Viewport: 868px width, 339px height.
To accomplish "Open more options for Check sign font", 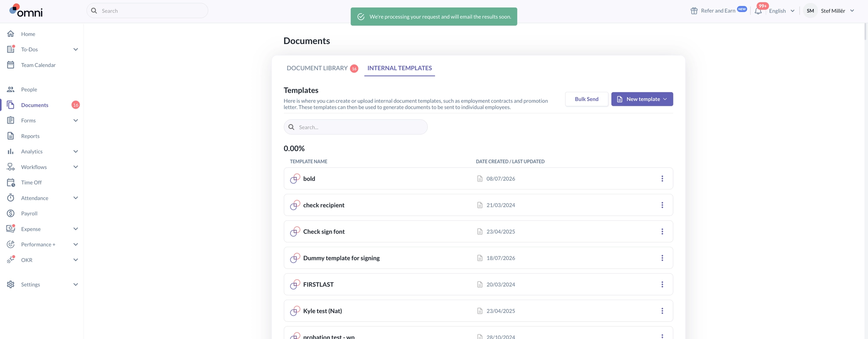I will tap(662, 232).
